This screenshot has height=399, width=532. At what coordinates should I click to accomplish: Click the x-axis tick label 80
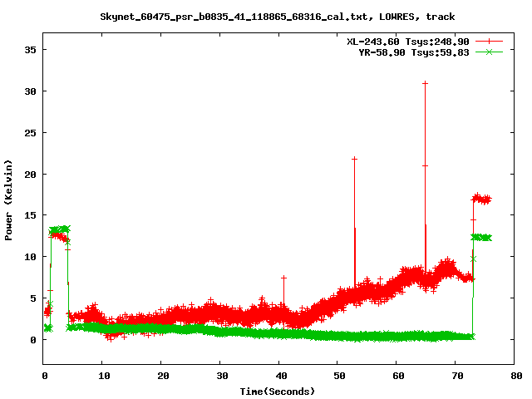click(x=516, y=376)
